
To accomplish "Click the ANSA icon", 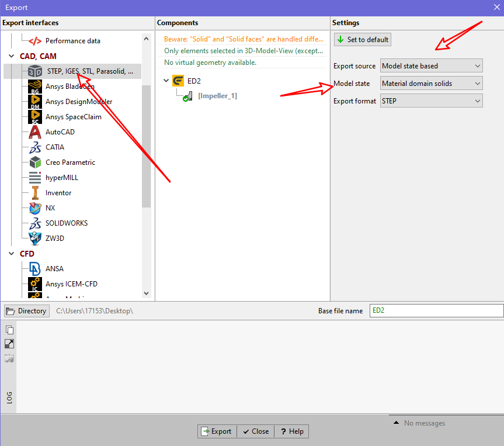I will tap(35, 269).
